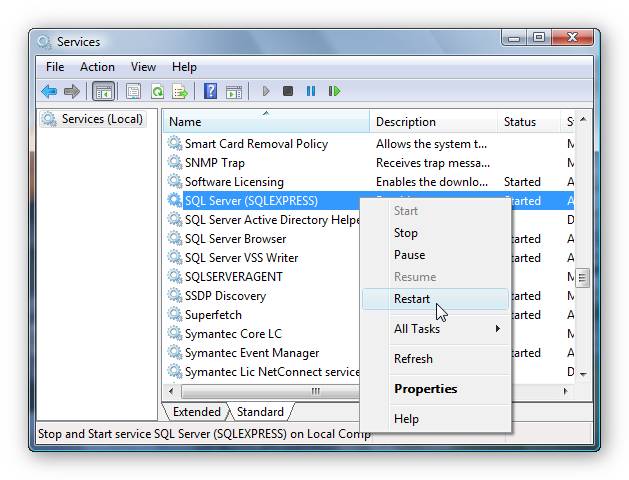Click the vertical scrollbar down arrow

pos(583,374)
